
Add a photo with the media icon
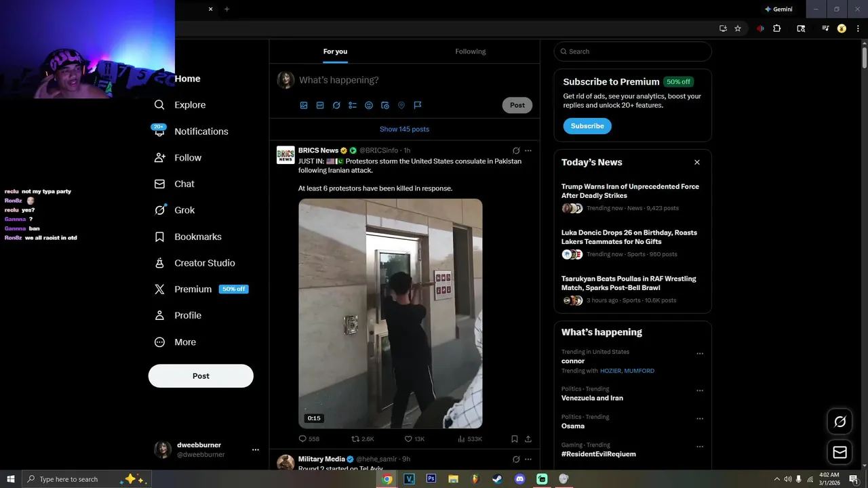click(x=304, y=105)
